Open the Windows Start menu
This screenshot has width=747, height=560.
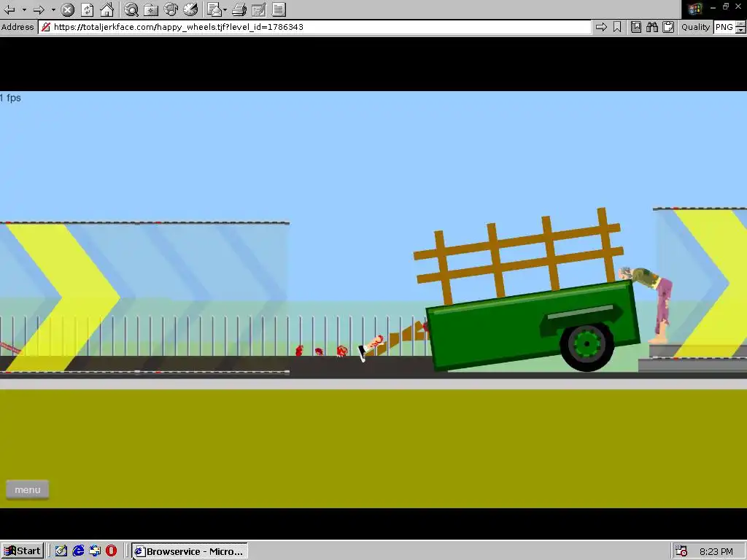(x=23, y=551)
